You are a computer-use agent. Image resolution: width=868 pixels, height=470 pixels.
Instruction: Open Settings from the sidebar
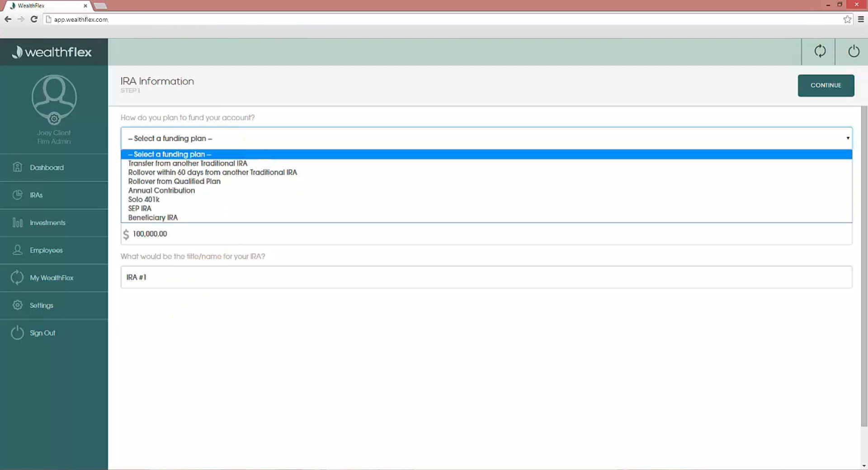click(41, 305)
